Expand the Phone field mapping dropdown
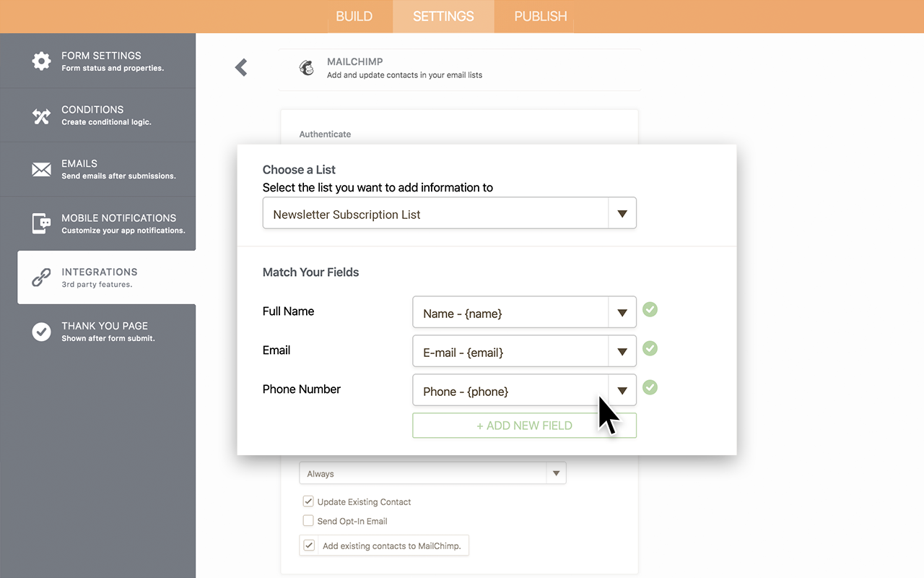The image size is (924, 578). coord(622,390)
